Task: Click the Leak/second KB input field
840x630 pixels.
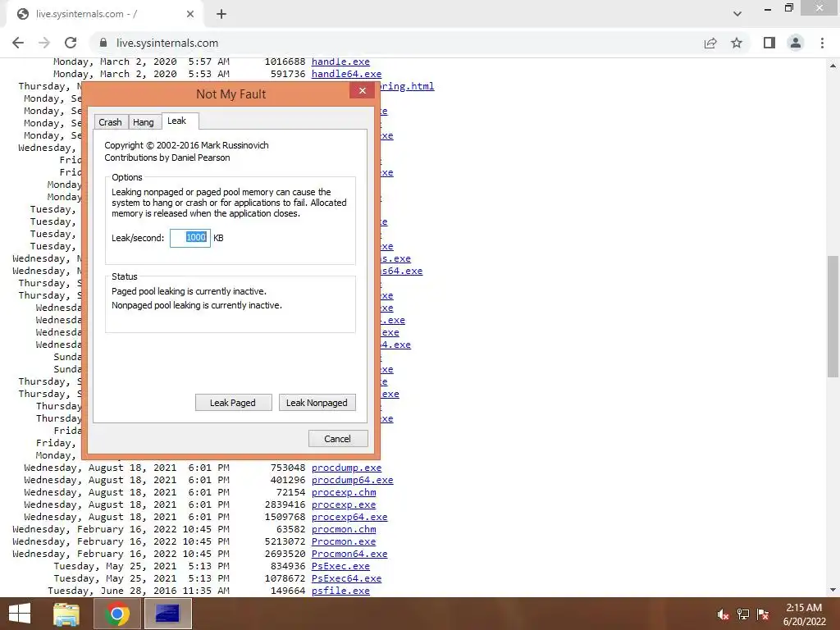Action: coord(190,238)
